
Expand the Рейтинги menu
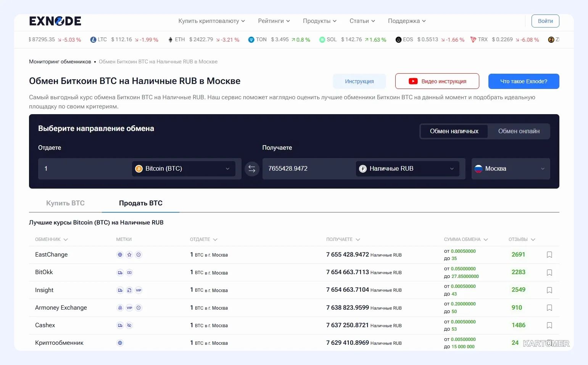(x=274, y=21)
